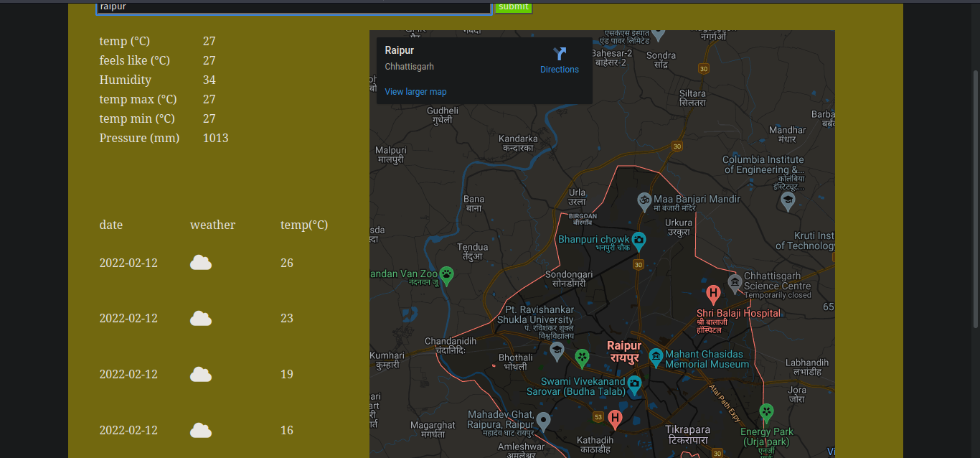Screen dimensions: 980x458
Task: Click the Mahant Ghasidas Memorial Museum pin
Action: tap(656, 357)
